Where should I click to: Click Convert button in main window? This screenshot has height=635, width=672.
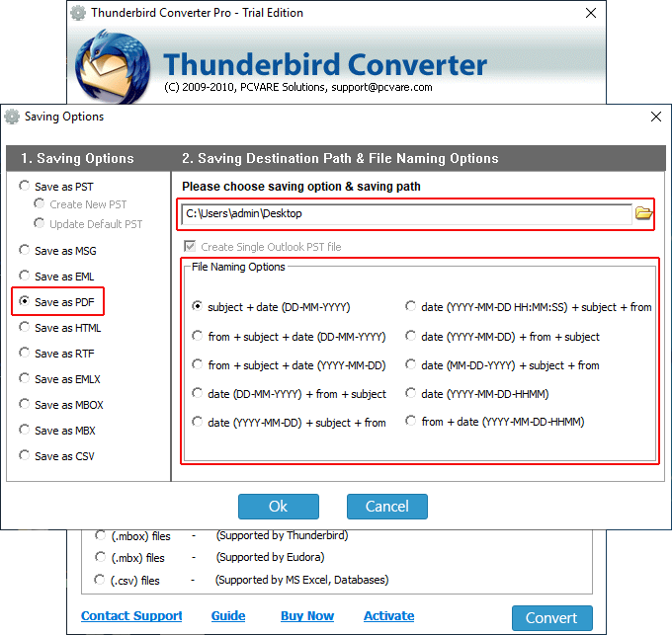click(552, 618)
